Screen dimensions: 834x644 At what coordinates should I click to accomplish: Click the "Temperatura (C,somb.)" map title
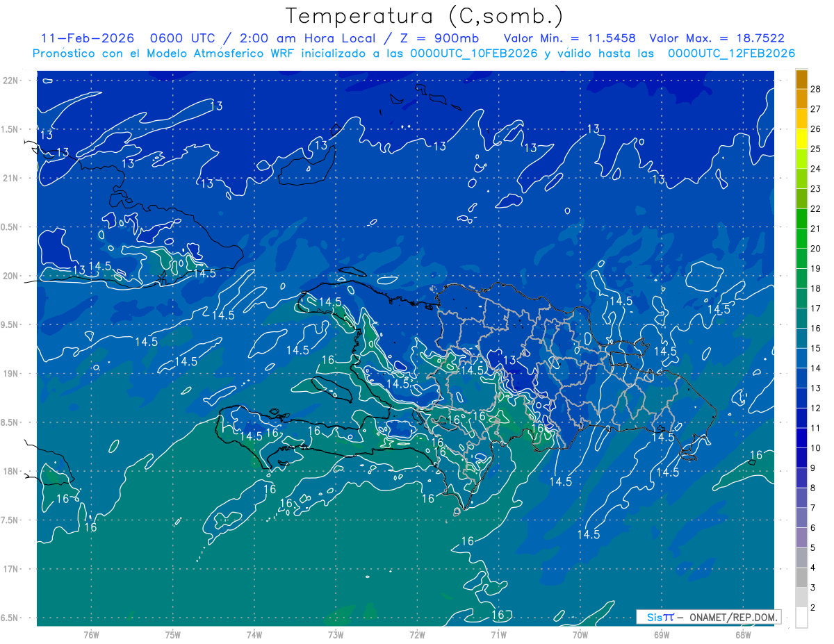425,16
